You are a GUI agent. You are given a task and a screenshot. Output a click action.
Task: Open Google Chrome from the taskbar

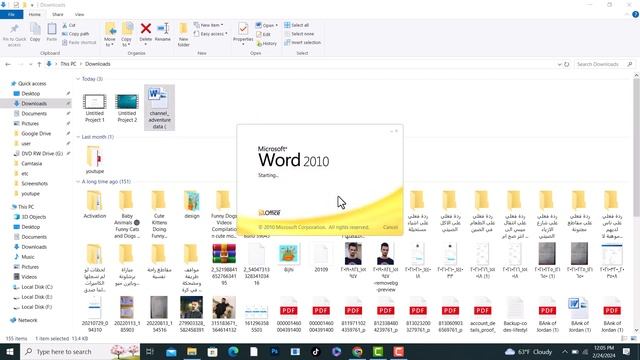[x=357, y=351]
